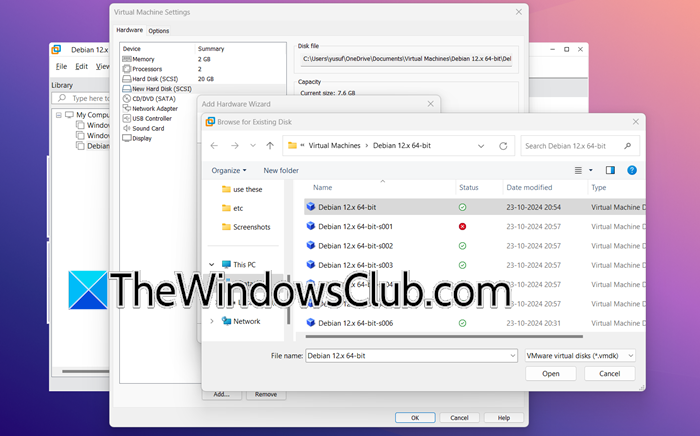Change the view layout icon

tap(578, 170)
